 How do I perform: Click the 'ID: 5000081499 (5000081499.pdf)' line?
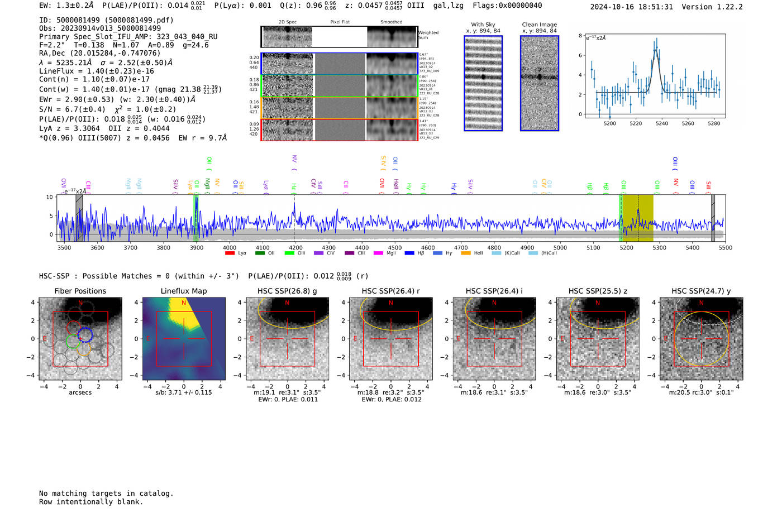pyautogui.click(x=106, y=20)
